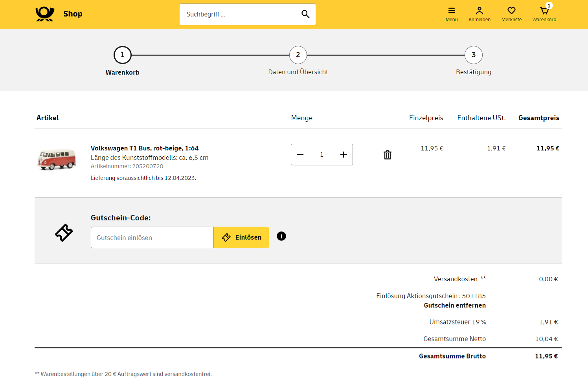The width and height of the screenshot is (588, 383).
Task: Click the Menge column header
Action: pos(302,118)
